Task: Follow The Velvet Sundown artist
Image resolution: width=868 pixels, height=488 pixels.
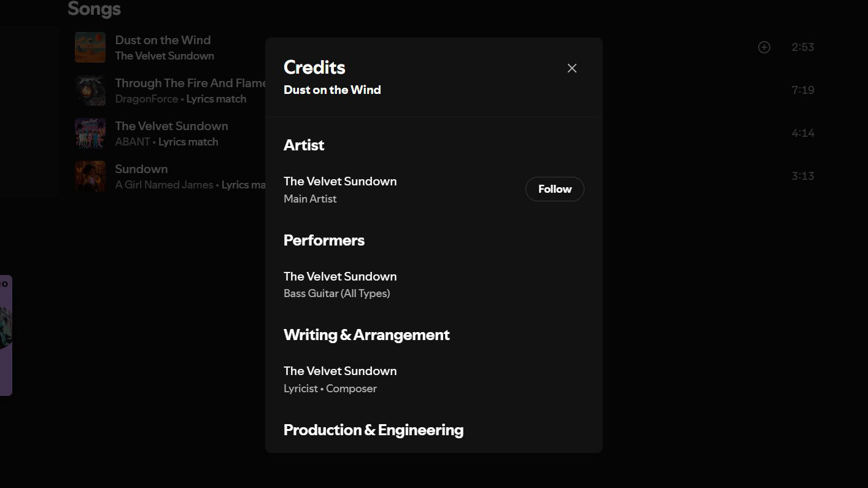Action: [x=554, y=188]
